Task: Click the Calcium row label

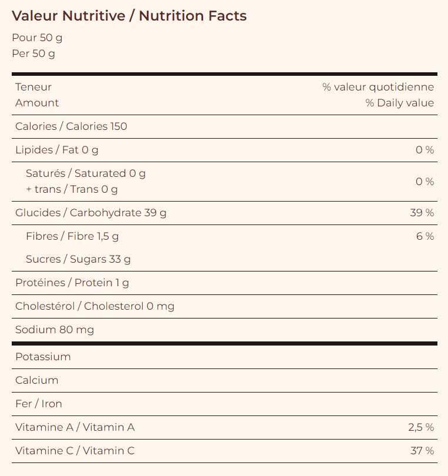Action: pyautogui.click(x=37, y=380)
